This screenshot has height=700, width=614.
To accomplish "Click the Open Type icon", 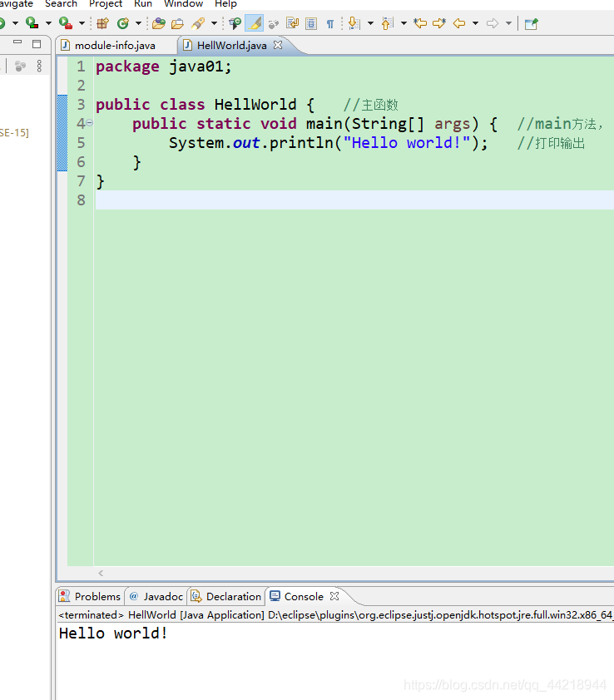I will (159, 23).
